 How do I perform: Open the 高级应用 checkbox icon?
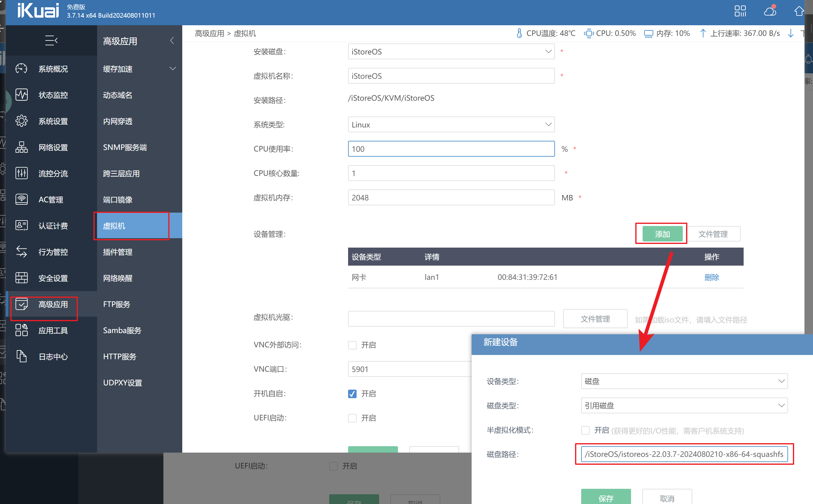click(x=21, y=304)
